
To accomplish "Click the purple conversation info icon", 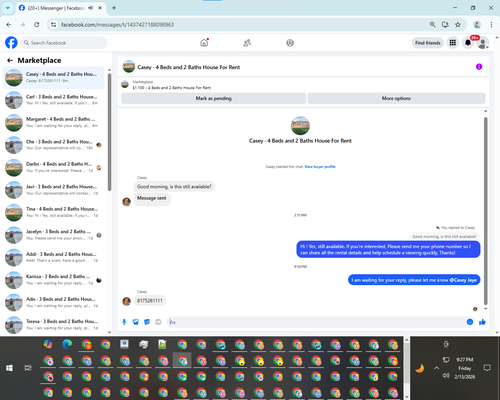I will [x=479, y=67].
